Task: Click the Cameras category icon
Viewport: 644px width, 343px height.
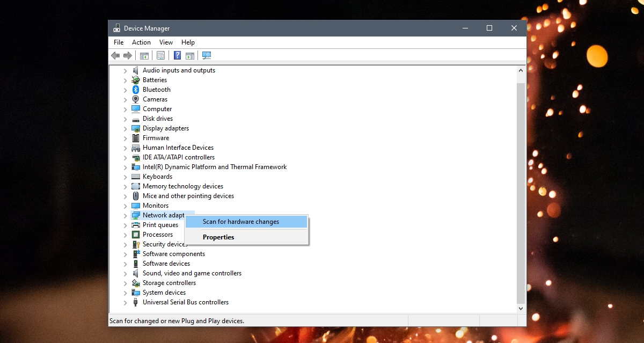Action: (135, 99)
